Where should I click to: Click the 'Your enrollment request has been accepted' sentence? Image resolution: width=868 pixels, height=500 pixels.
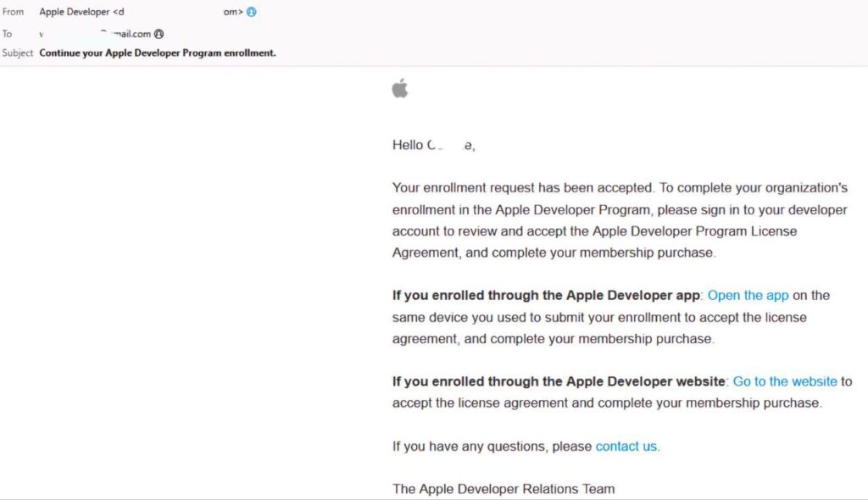pos(522,187)
